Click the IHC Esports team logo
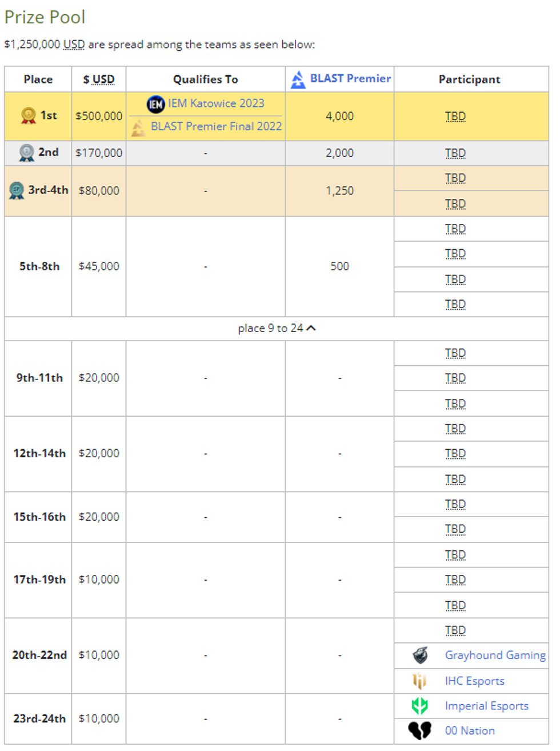 point(420,681)
